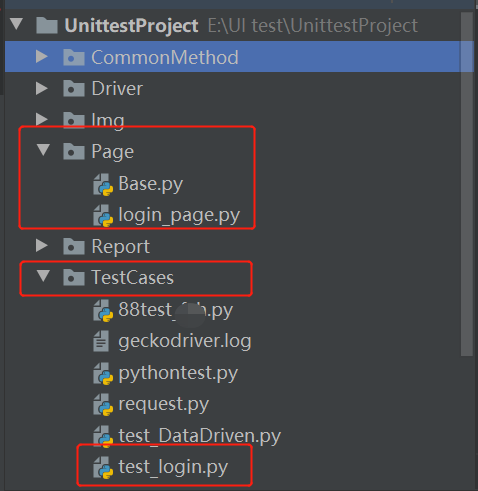Select the 88test python file entry
This screenshot has width=478, height=491.
[176, 310]
